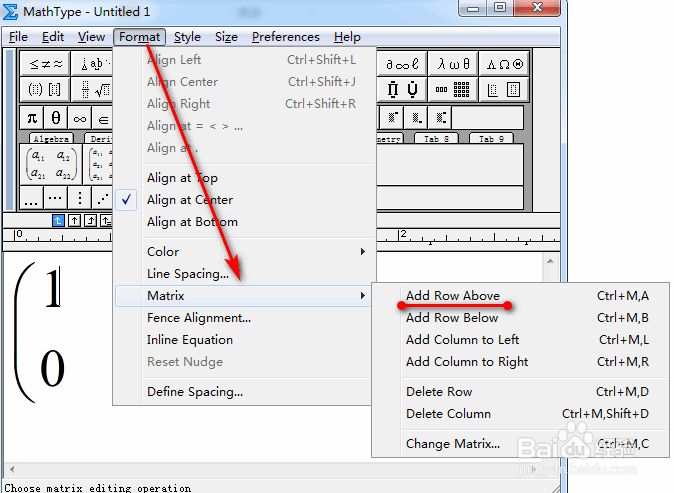The height and width of the screenshot is (493, 674).
Task: Choose Add Column to Left
Action: coord(521,340)
